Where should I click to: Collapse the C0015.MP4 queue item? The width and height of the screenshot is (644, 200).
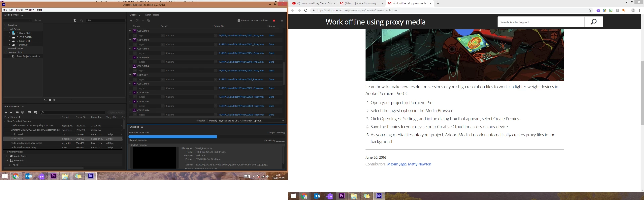(x=130, y=40)
